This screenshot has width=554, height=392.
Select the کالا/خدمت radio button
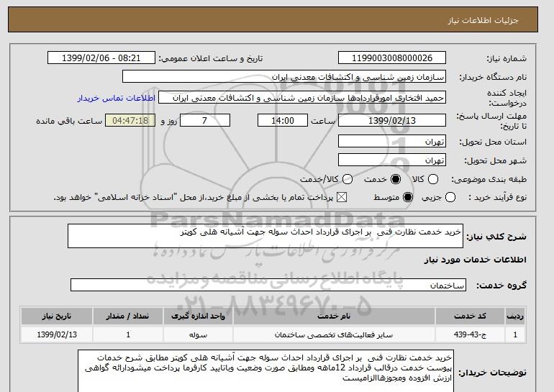348,179
